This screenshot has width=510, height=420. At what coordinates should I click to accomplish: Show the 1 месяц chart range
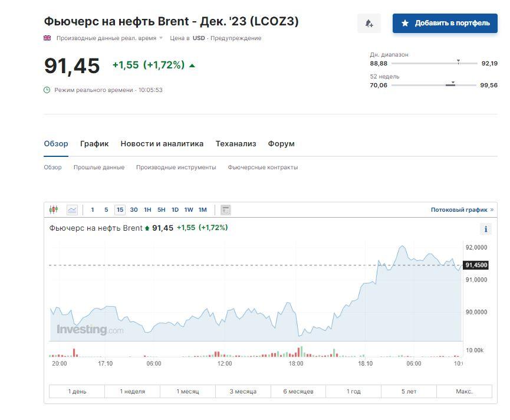click(187, 391)
